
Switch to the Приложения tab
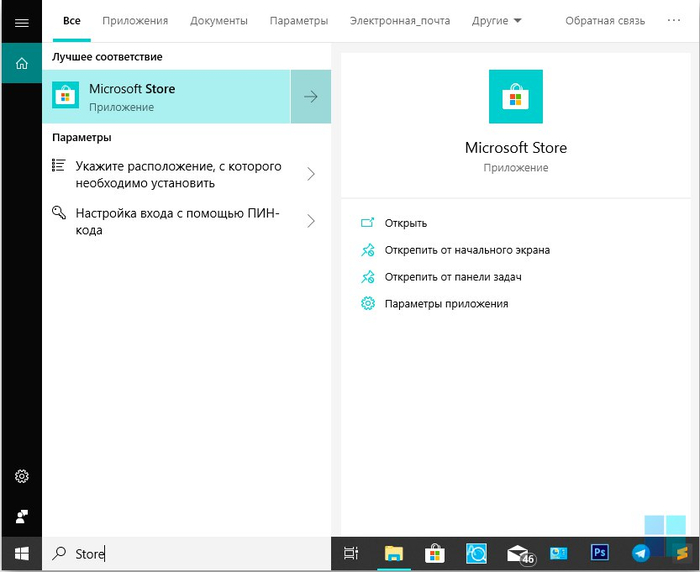135,21
